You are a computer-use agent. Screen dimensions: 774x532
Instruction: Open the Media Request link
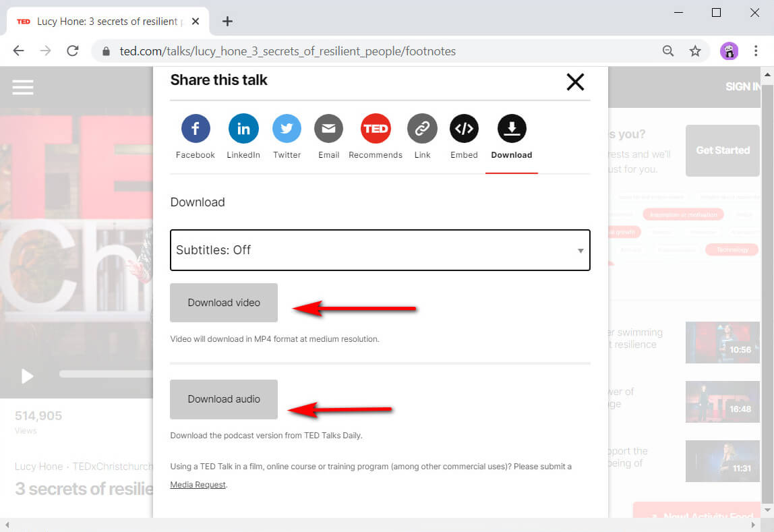click(x=198, y=485)
